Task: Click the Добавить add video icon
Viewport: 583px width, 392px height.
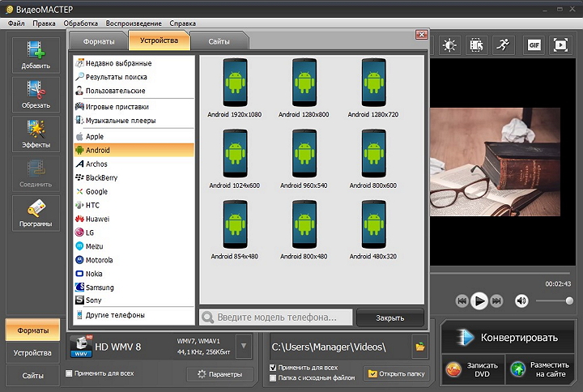Action: click(35, 53)
